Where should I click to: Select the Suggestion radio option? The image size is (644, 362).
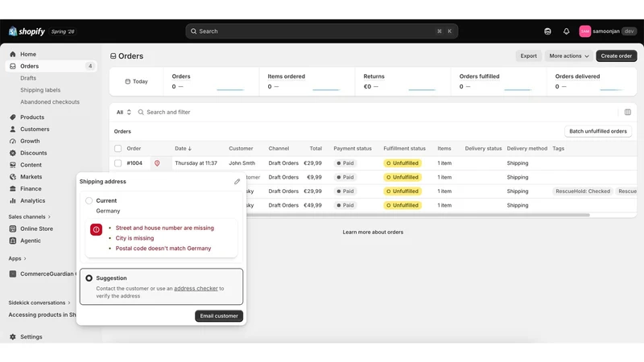(x=89, y=278)
